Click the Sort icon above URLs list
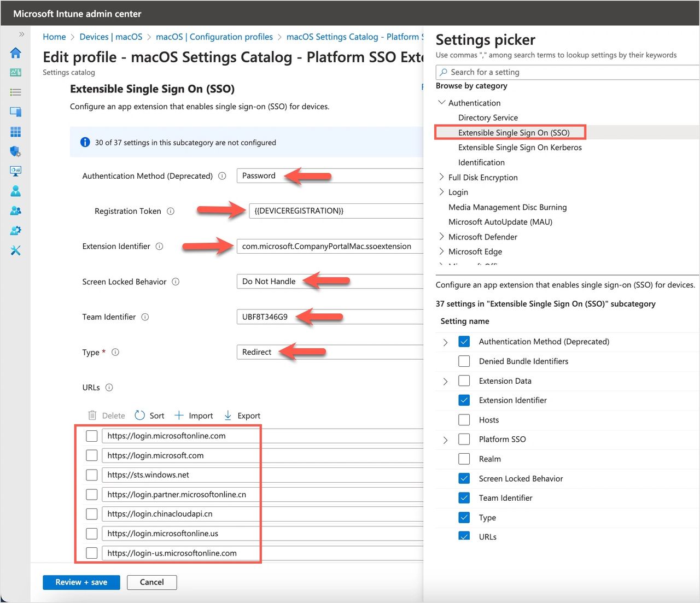 pyautogui.click(x=140, y=415)
